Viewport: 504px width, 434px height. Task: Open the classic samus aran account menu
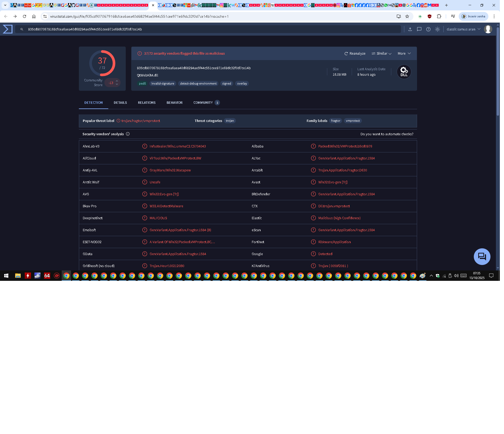click(x=463, y=29)
